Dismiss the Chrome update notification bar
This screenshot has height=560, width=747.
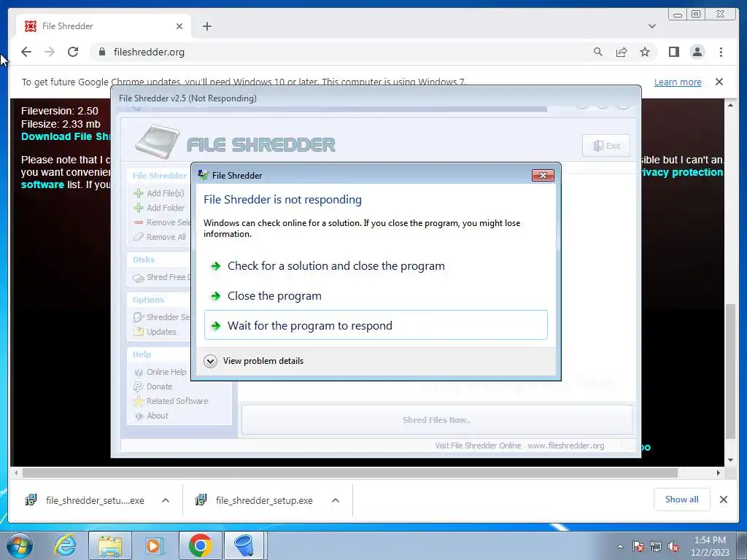(719, 82)
